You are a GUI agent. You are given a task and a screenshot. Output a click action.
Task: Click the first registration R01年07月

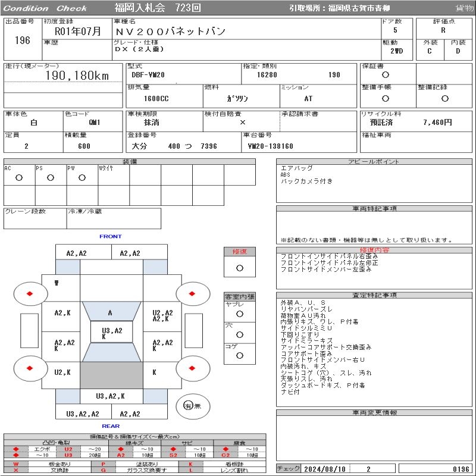tap(78, 31)
